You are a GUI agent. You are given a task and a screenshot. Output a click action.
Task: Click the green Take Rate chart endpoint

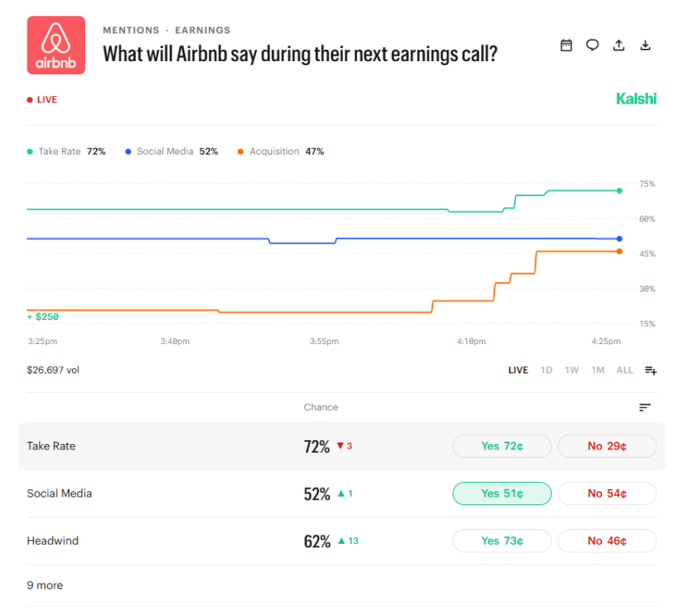pyautogui.click(x=619, y=191)
